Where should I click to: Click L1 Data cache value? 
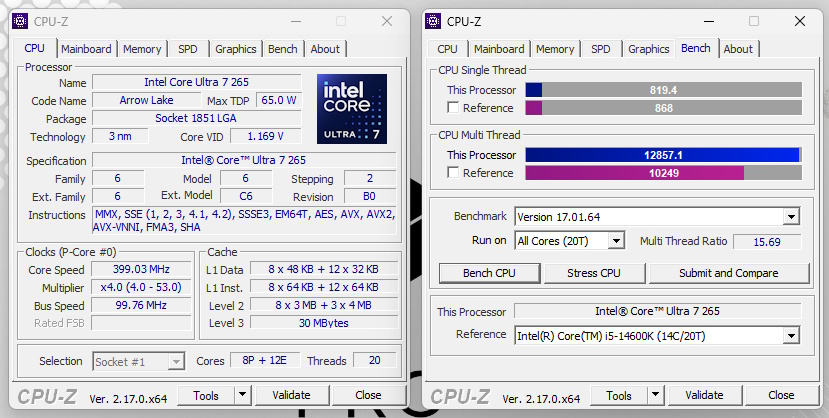tap(324, 269)
